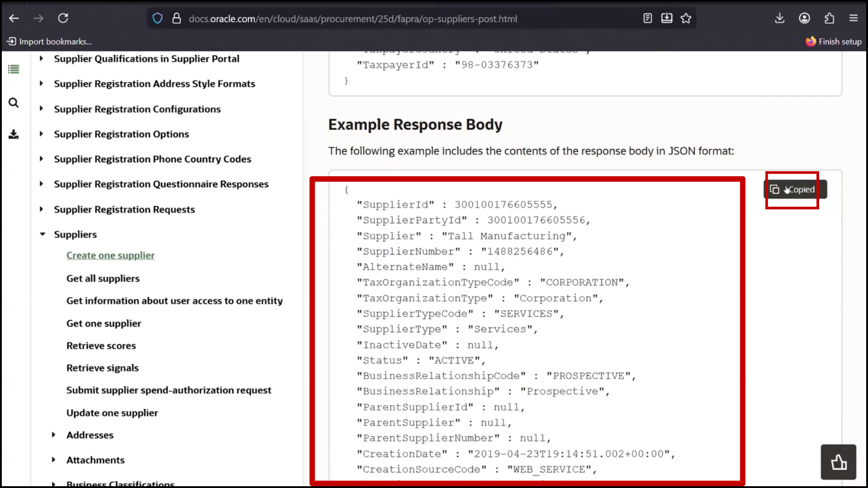Click the browser forward arrow
The image size is (868, 488).
(x=38, y=19)
